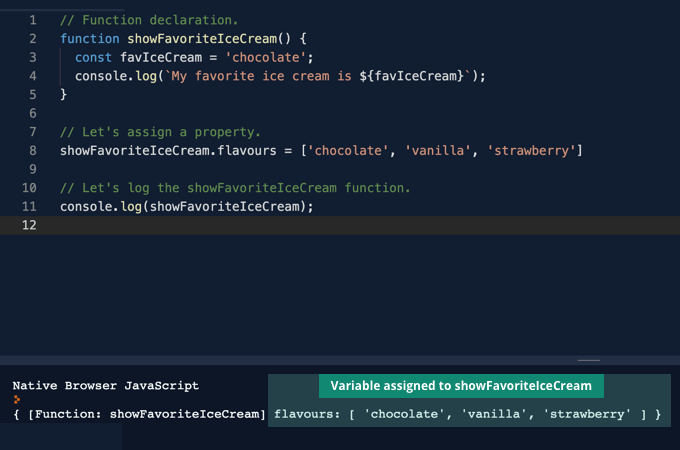Image resolution: width=680 pixels, height=450 pixels.
Task: Click 'My favorite ice cream is' template text
Action: click(x=262, y=76)
